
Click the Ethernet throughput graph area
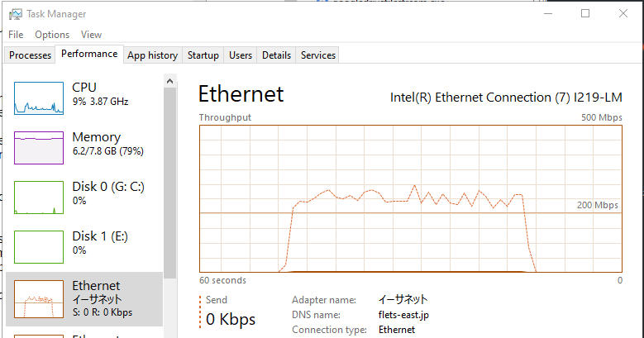411,198
